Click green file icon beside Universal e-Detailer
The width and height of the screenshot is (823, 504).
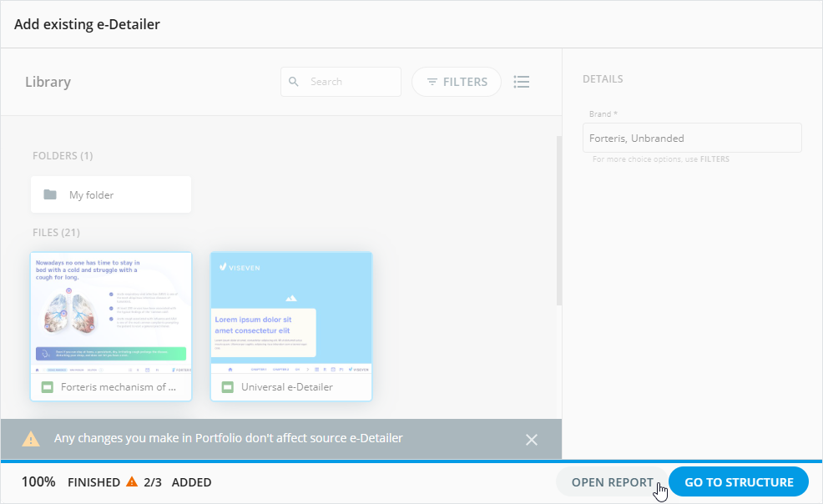(x=228, y=387)
